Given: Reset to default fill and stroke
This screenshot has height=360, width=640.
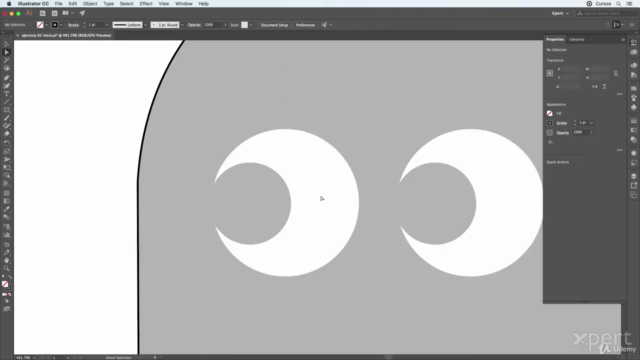Looking at the screenshot, I should point(3,277).
